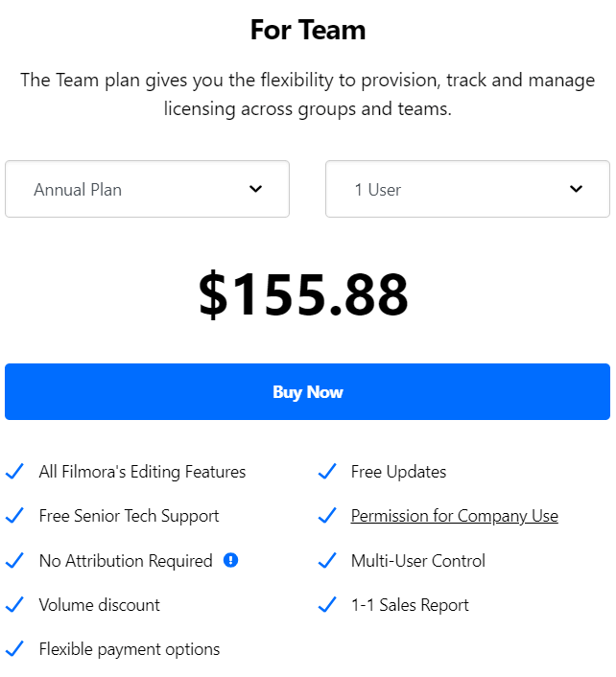Click the Volume discount feature text
The width and height of the screenshot is (616, 677).
(x=99, y=605)
